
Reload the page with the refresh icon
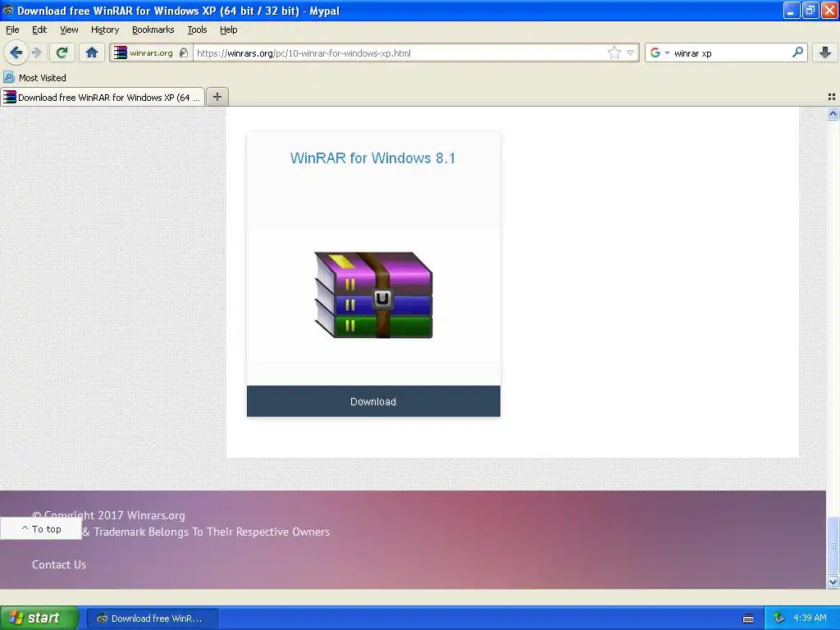[x=62, y=52]
